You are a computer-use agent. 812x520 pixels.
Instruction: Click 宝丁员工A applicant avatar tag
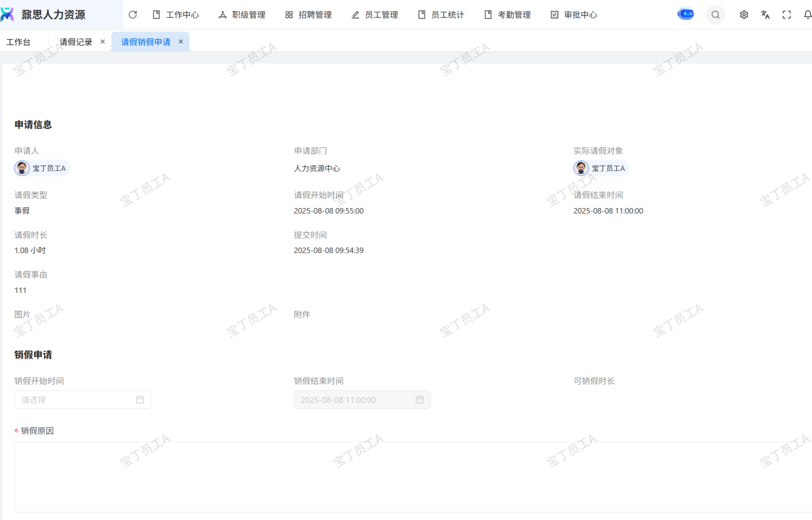tap(42, 168)
